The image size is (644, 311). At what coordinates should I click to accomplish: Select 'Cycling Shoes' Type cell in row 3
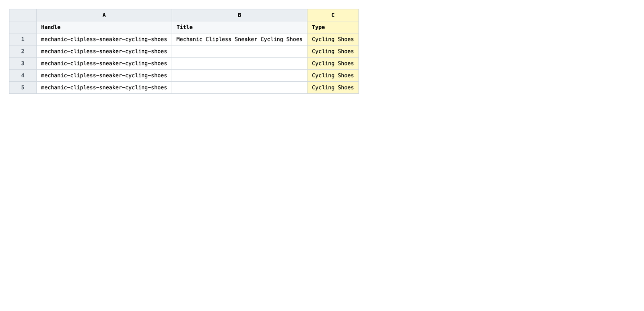[x=333, y=64]
